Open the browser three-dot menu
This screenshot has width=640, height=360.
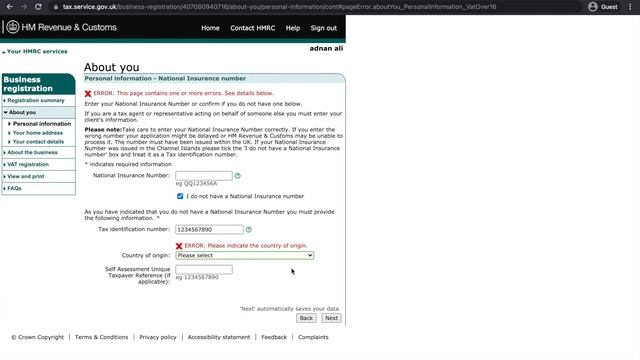(630, 7)
